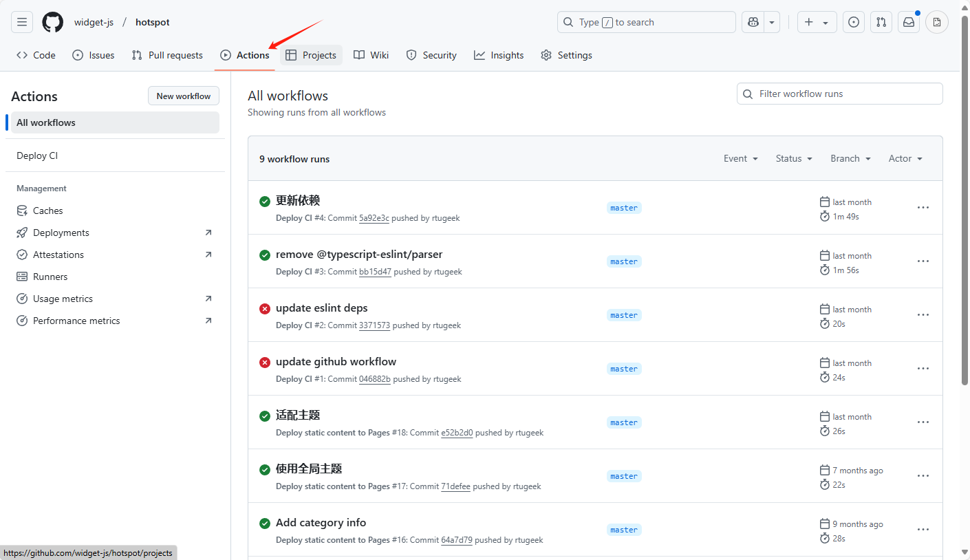Open more options for 'update eslint deps' run
The width and height of the screenshot is (970, 560).
pyautogui.click(x=923, y=314)
